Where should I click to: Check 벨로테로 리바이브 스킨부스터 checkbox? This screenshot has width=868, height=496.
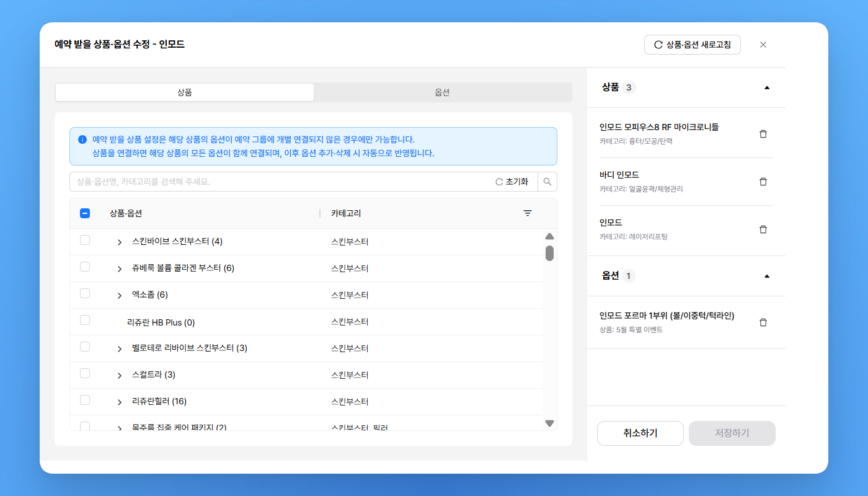[x=85, y=347]
